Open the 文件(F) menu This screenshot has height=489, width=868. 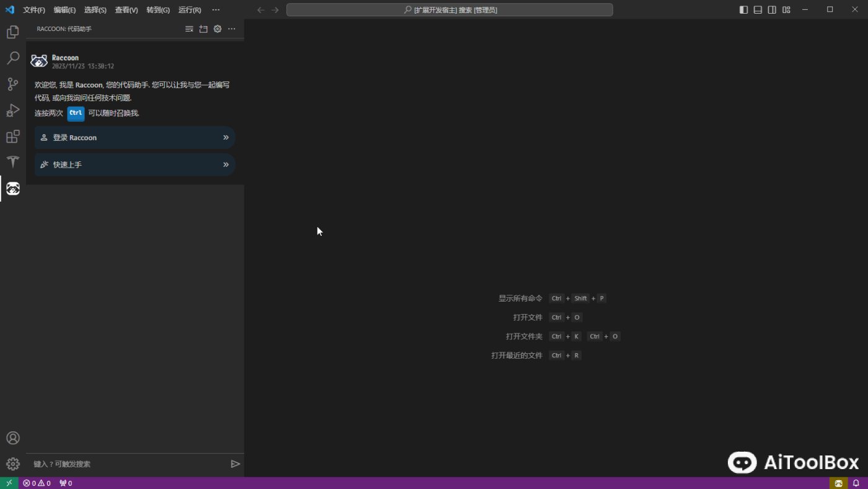pyautogui.click(x=34, y=10)
